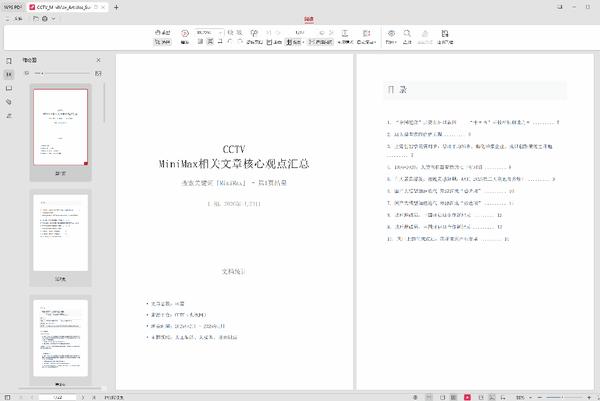600x401 pixels.
Task: Select the first page thumbnail
Action: pyautogui.click(x=60, y=127)
